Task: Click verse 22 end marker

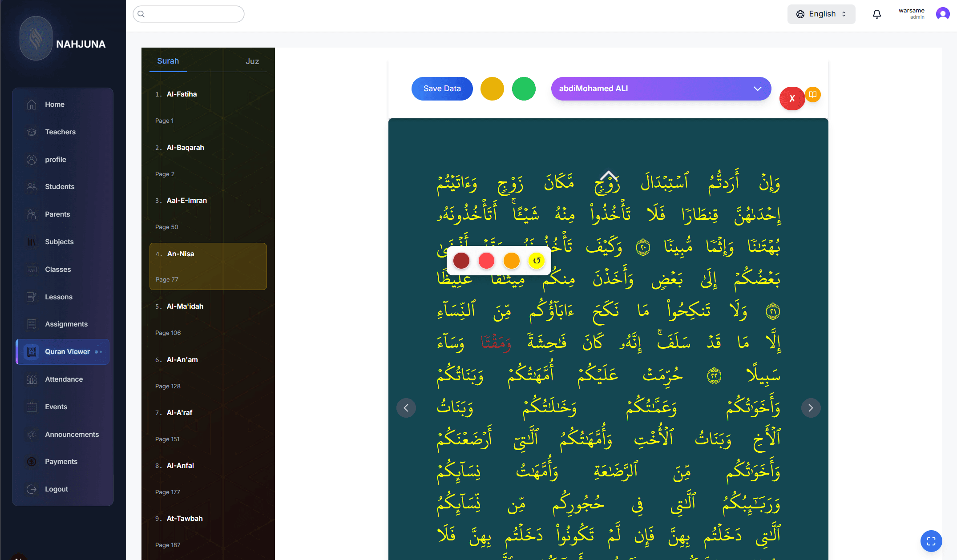Action: [x=714, y=376]
